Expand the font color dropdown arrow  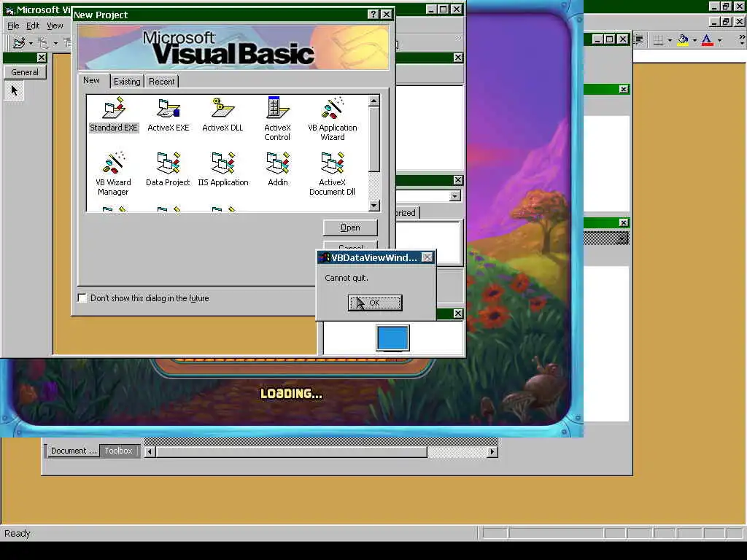719,41
